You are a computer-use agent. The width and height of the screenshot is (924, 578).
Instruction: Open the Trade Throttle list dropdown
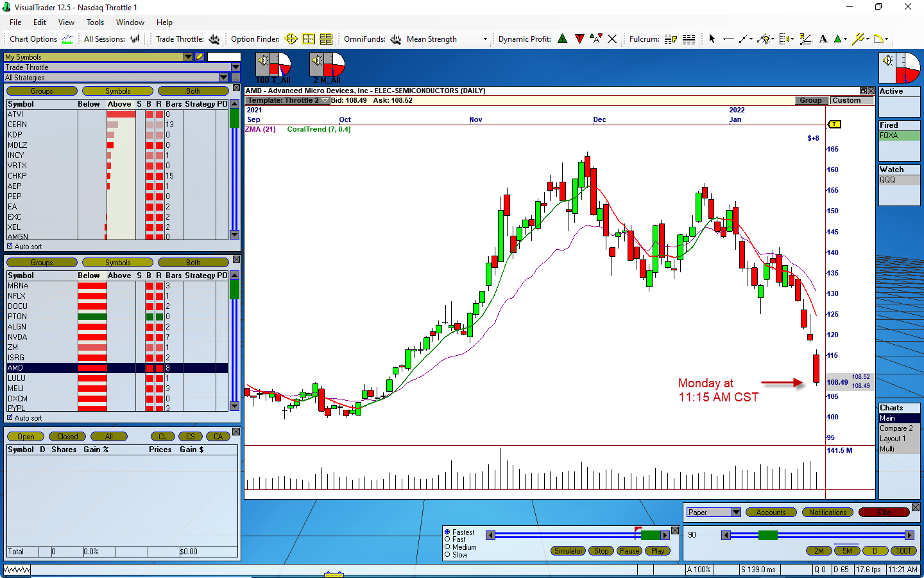tap(235, 67)
